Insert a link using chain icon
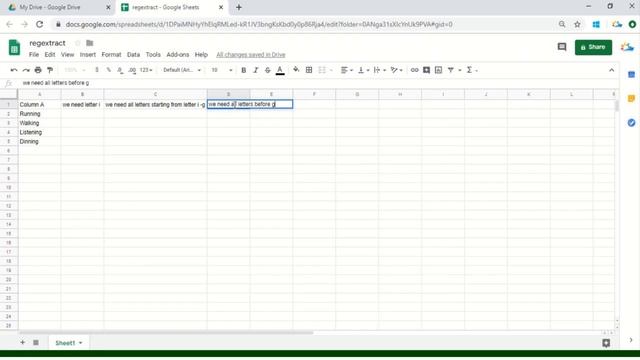Screen dimensions: 640x360 pos(414,70)
